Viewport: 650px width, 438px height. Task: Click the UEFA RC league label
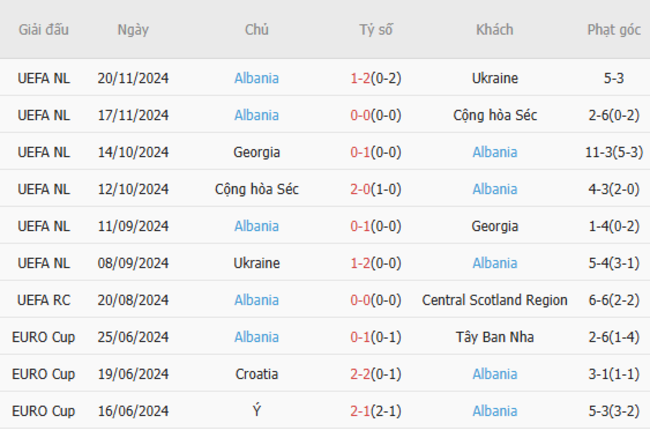[x=44, y=300]
